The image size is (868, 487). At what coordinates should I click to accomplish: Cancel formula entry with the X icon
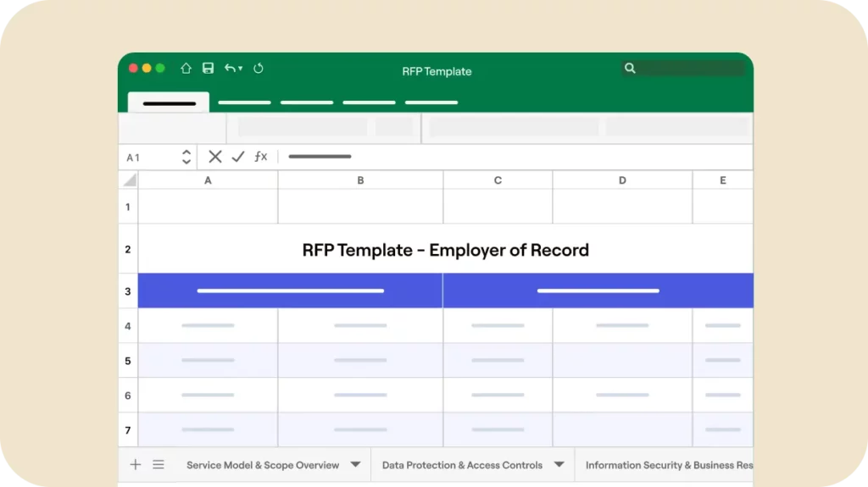tap(215, 157)
